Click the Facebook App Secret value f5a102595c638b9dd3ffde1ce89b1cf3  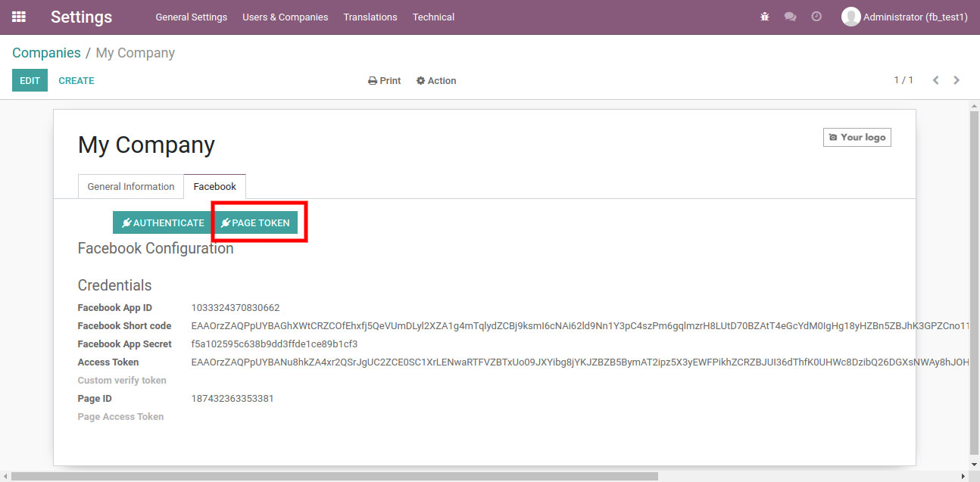[275, 344]
